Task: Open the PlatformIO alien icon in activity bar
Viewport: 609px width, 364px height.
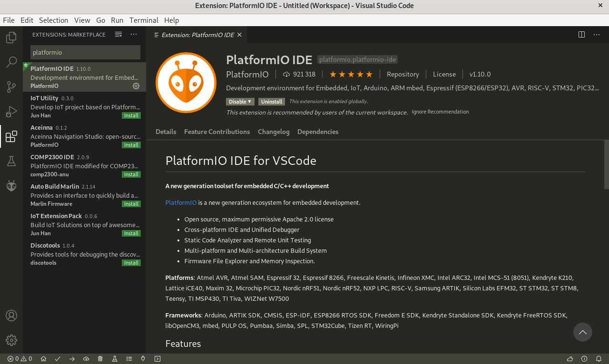Action: [11, 186]
